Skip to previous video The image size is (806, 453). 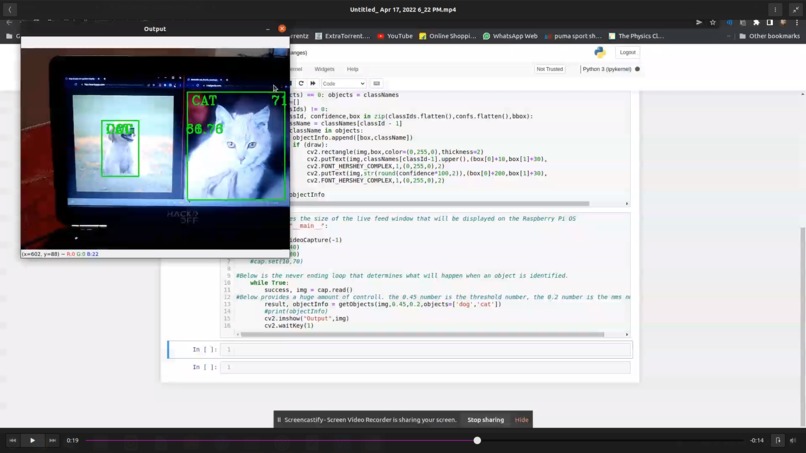tap(12, 440)
